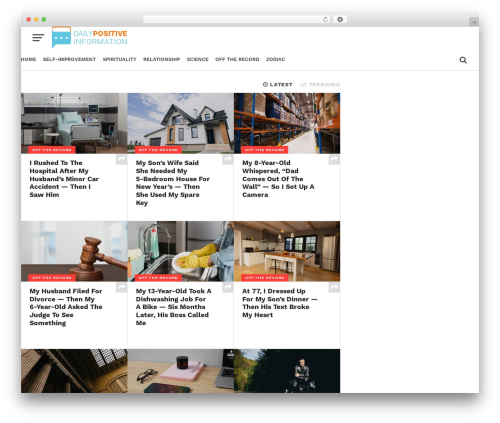Share the husband filed for divorce article

121,287
